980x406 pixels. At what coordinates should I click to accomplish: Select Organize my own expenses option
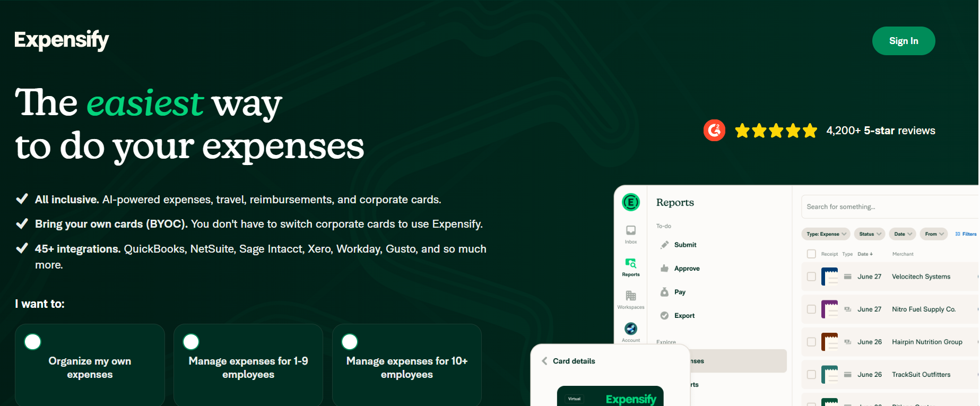(x=90, y=365)
